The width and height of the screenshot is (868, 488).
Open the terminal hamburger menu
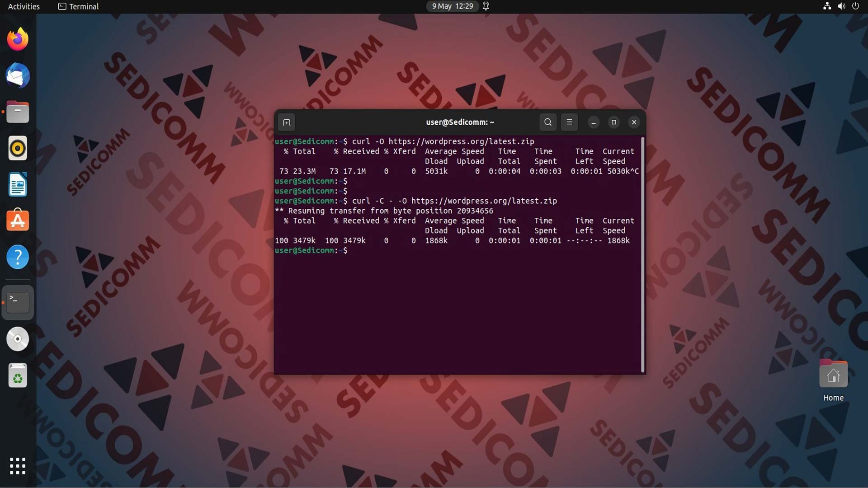569,122
